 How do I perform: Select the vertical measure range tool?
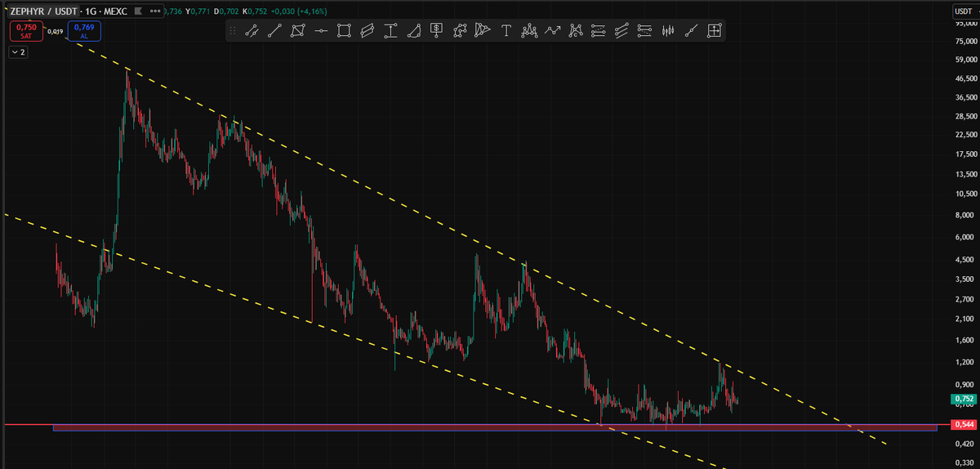(x=390, y=31)
